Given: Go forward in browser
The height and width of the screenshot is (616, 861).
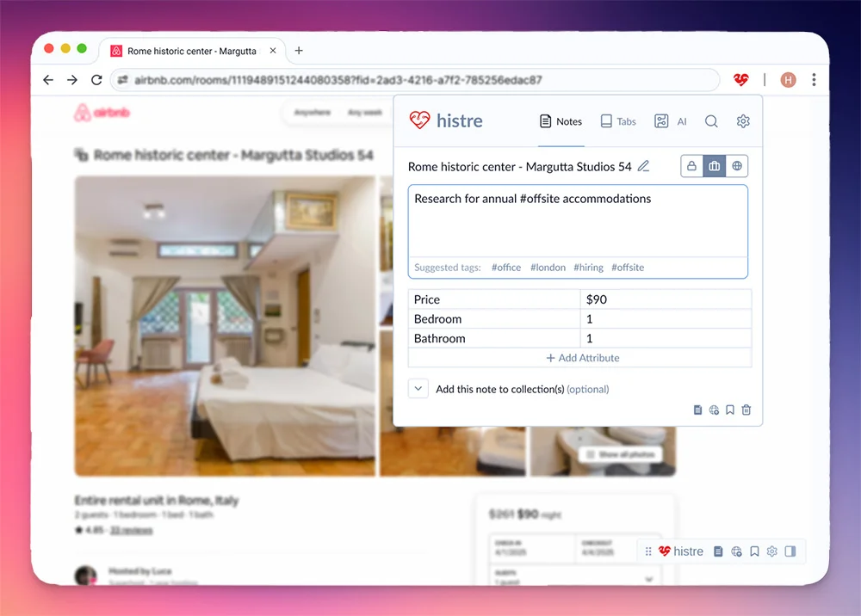Looking at the screenshot, I should point(72,80).
